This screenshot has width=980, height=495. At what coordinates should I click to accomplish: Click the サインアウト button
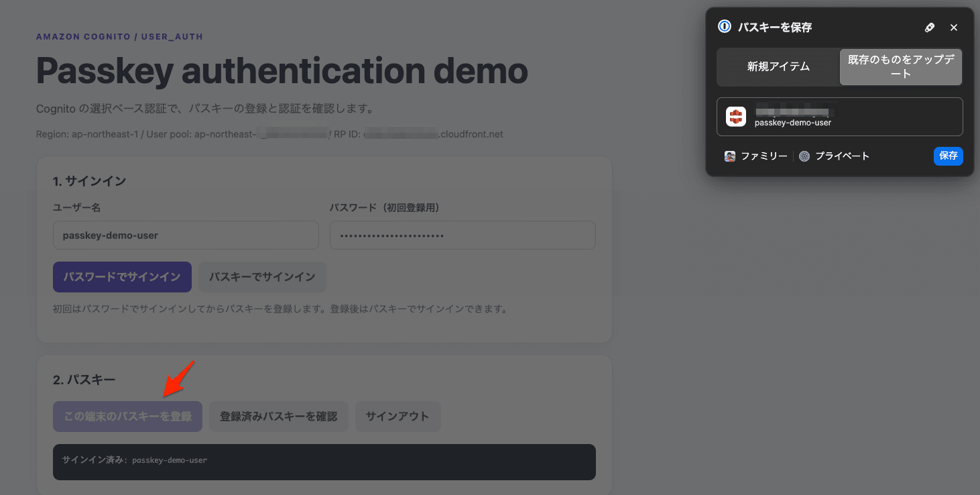[x=397, y=417]
